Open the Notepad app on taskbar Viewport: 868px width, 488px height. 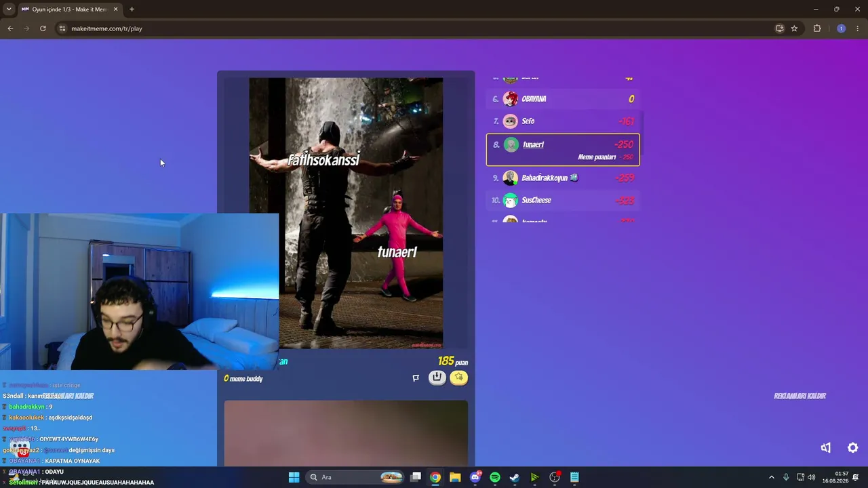[574, 477]
